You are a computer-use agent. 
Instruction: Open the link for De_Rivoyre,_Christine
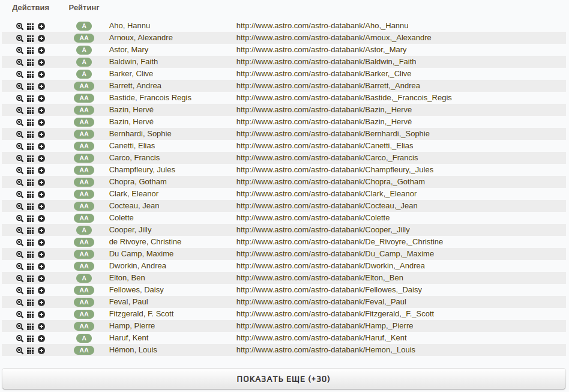[x=340, y=242]
